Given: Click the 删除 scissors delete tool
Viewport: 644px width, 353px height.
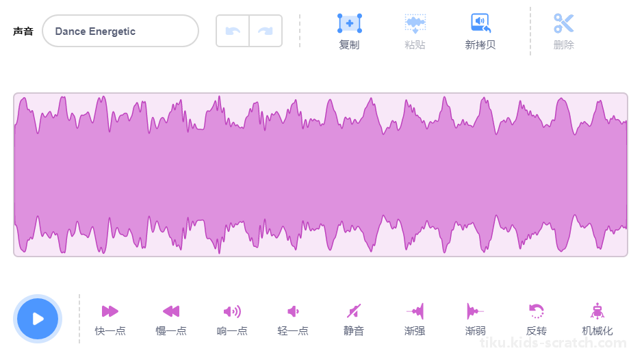Looking at the screenshot, I should coord(563,23).
